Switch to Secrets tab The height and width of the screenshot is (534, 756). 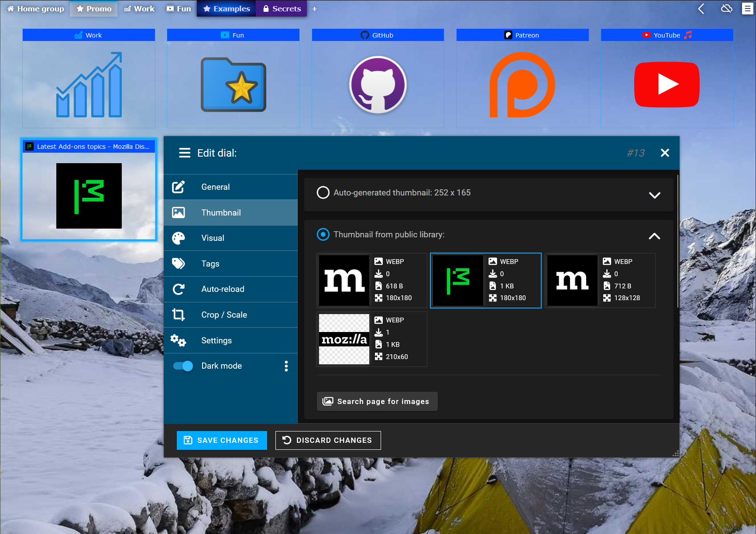click(x=282, y=9)
